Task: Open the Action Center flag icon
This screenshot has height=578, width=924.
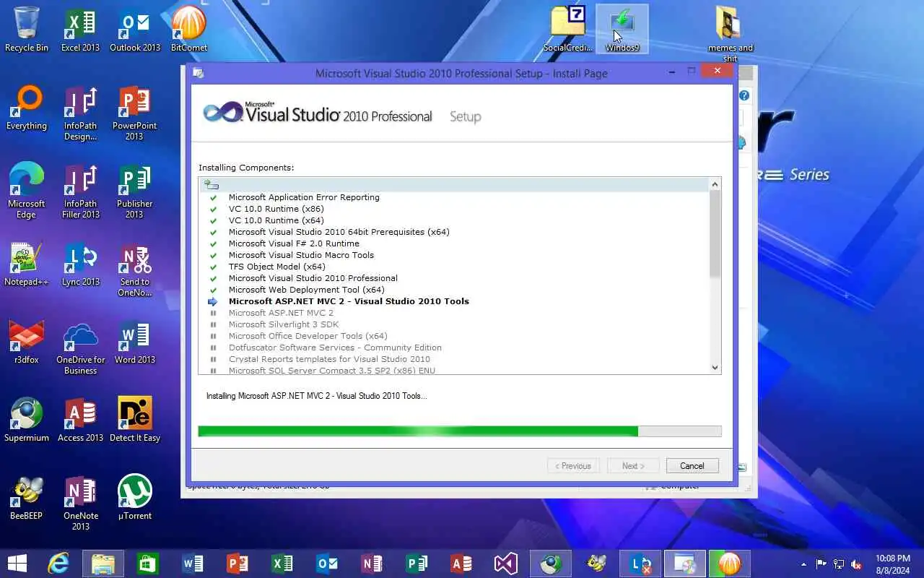Action: pos(821,564)
